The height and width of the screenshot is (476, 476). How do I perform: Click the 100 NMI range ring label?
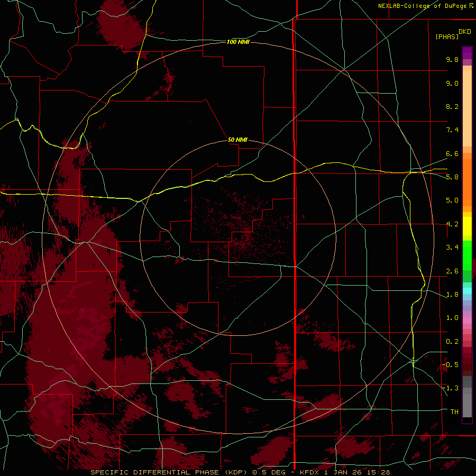[x=238, y=42]
